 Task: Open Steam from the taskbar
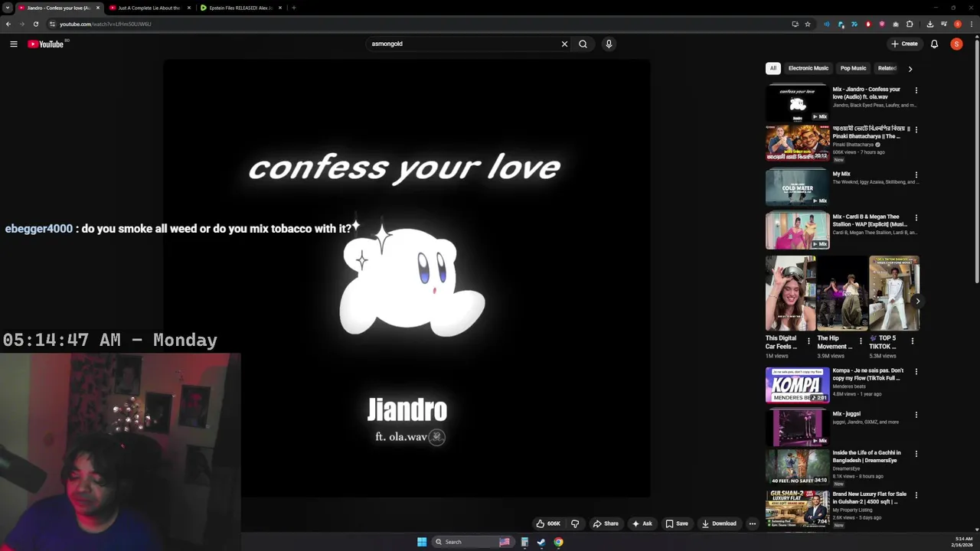541,542
